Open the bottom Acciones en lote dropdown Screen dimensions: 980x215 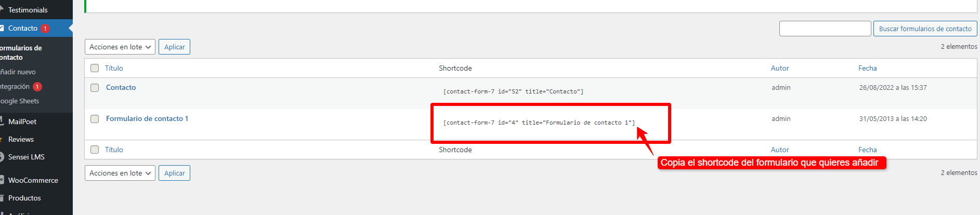coord(120,173)
